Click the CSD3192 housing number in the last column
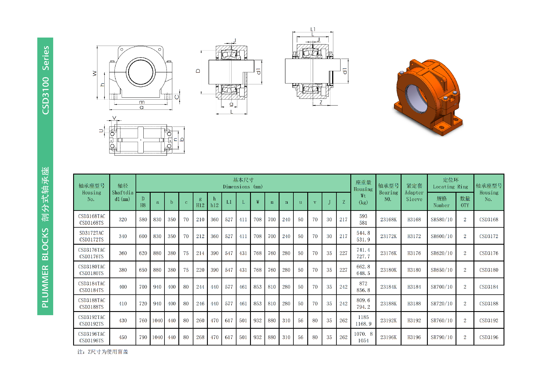Screen dimensions: 555x392 (x=489, y=320)
